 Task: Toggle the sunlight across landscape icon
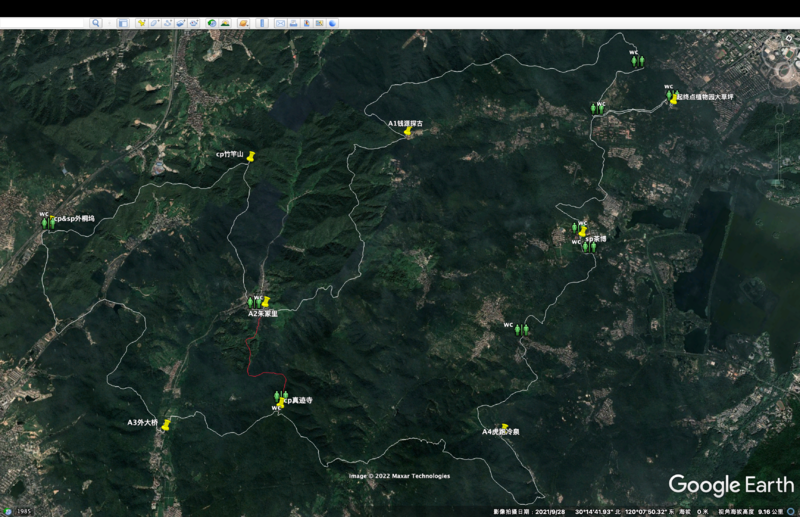pyautogui.click(x=226, y=22)
